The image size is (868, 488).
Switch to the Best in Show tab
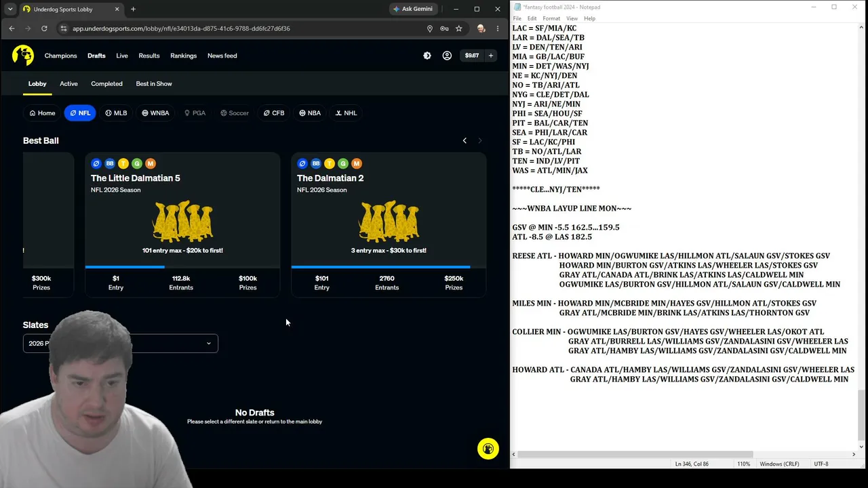(154, 84)
